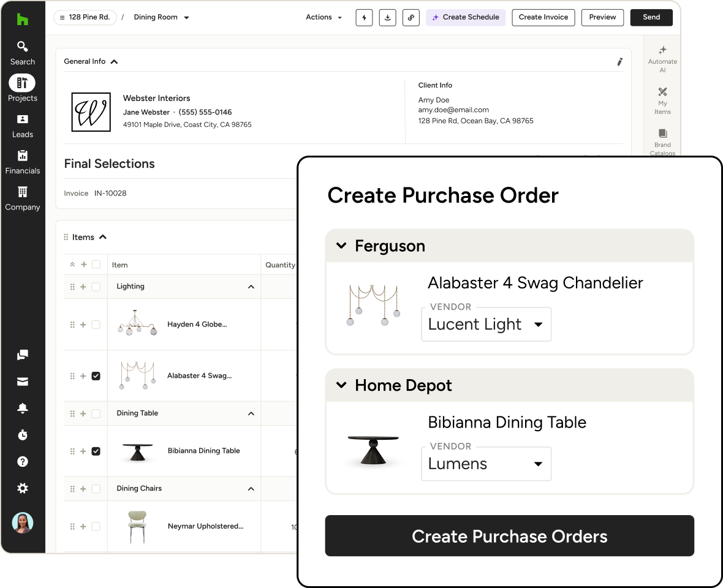The height and width of the screenshot is (588, 723).
Task: Click the download icon button
Action: (387, 18)
